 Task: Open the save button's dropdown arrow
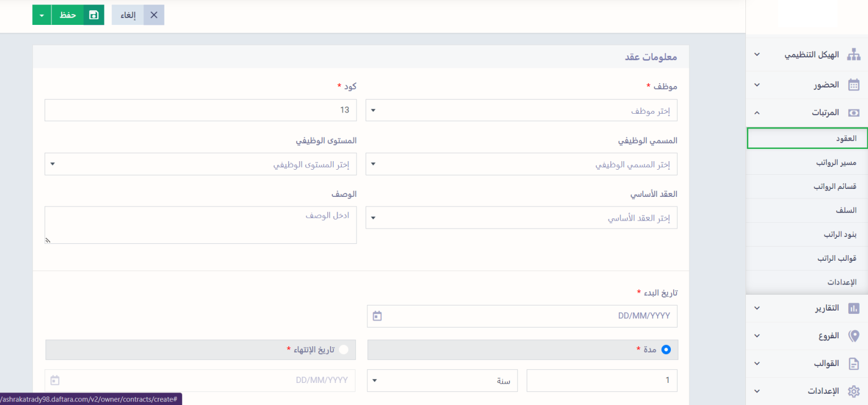[x=42, y=15]
